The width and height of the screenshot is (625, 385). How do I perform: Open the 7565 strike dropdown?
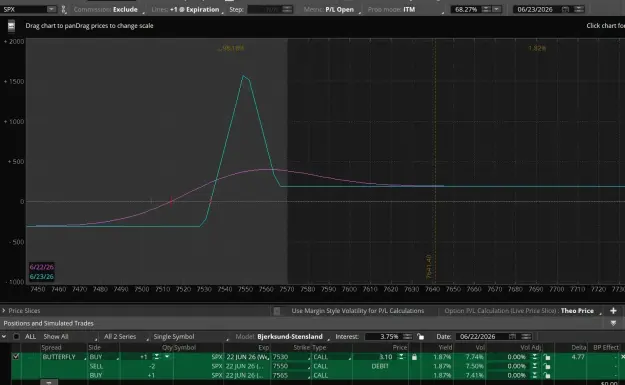(291, 375)
